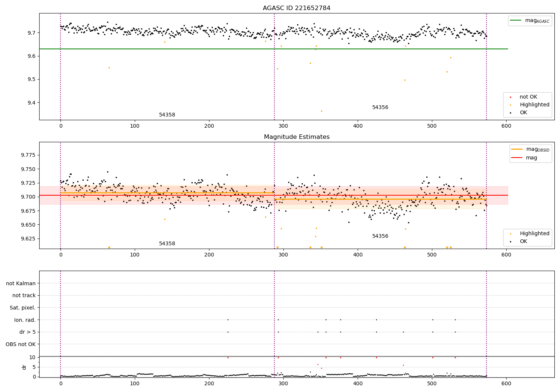560x392 pixels.
Task: Click the 'Highlighted' legend entry in middle plot
Action: (534, 234)
